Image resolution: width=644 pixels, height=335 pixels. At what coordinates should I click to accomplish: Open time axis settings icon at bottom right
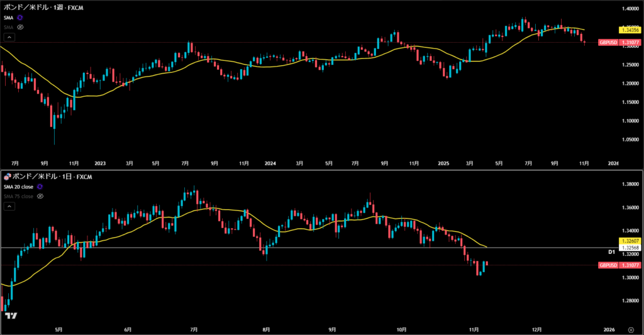[630, 329]
